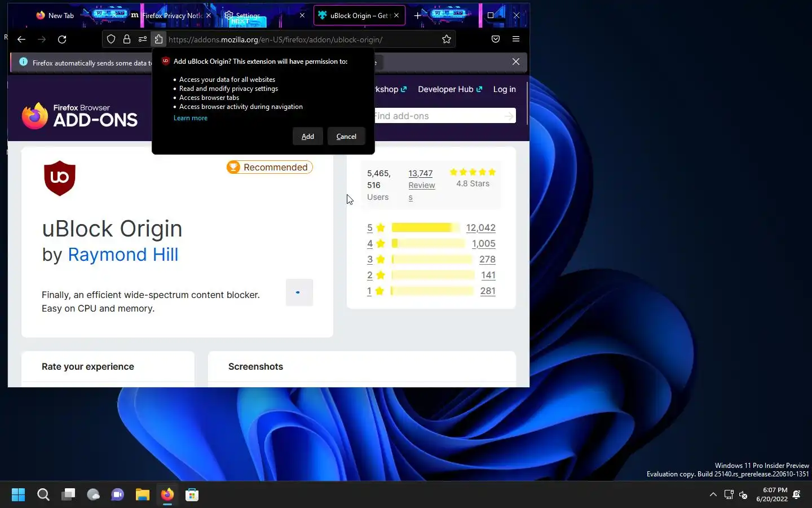Screen dimensions: 812x508
Task: Click Add to install uBlock Origin
Action: [308, 136]
